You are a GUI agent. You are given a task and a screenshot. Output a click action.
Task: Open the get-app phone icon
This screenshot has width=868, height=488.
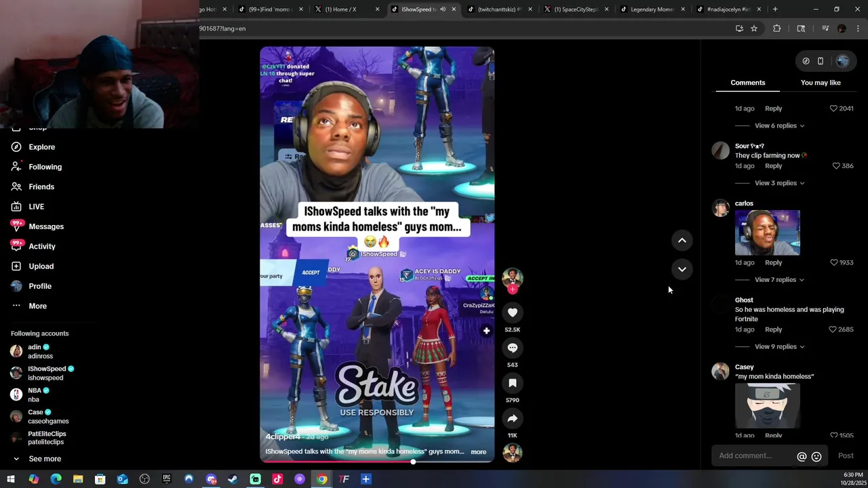[820, 61]
